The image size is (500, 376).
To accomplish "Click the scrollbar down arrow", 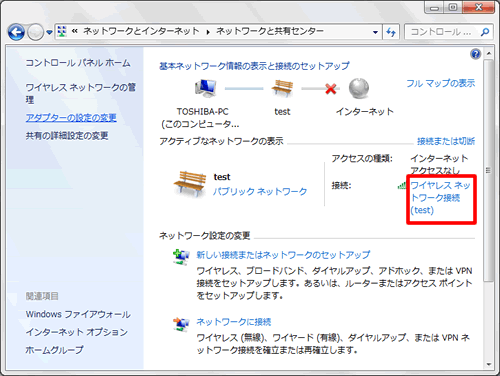I will 489,364.
